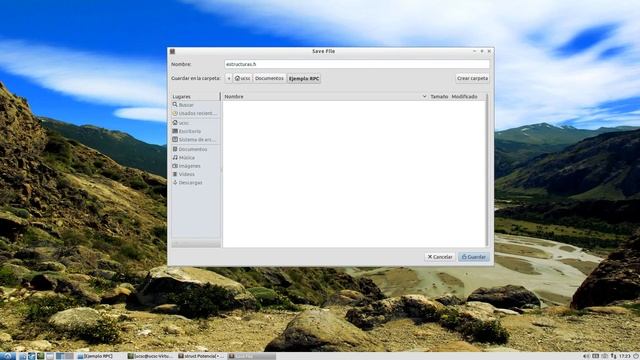Screen dimensions: 640x360
Task: Click the Música note icon
Action: [x=175, y=158]
